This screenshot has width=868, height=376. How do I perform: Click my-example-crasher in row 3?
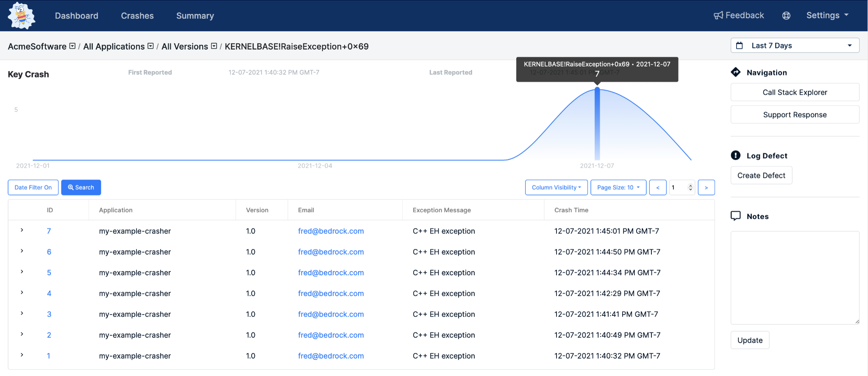[135, 314]
